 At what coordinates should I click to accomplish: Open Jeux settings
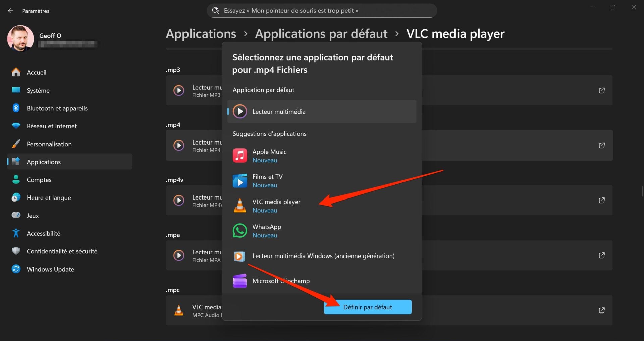click(70, 215)
